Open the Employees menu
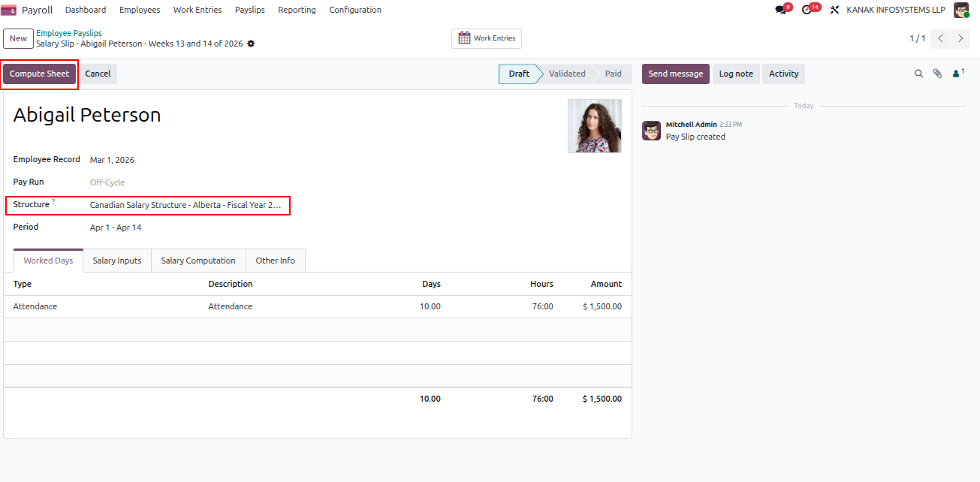980x482 pixels. pos(140,10)
